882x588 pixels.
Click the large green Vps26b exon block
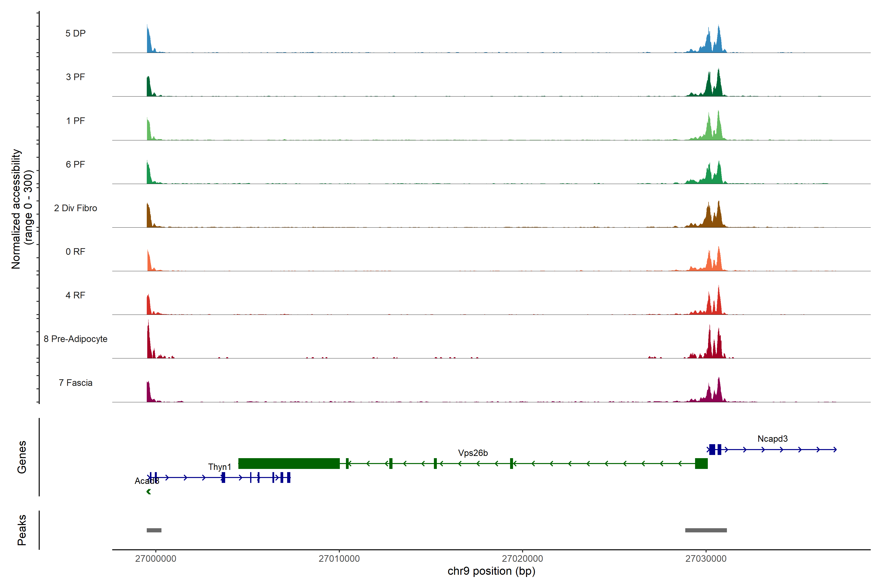tap(289, 464)
